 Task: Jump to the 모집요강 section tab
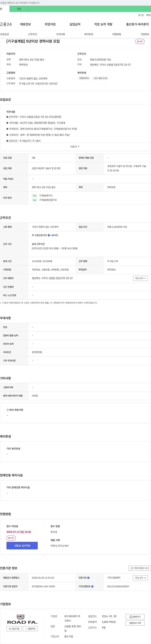5,34
